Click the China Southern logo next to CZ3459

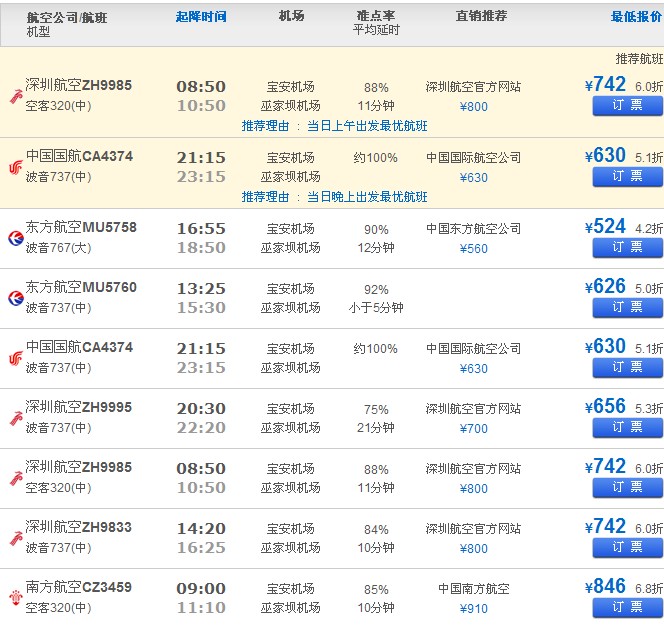coord(16,598)
